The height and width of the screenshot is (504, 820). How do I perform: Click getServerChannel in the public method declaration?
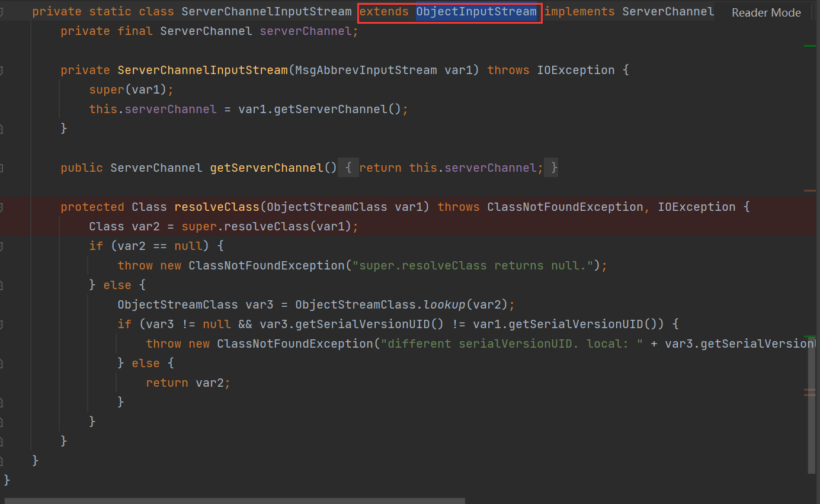tap(267, 168)
